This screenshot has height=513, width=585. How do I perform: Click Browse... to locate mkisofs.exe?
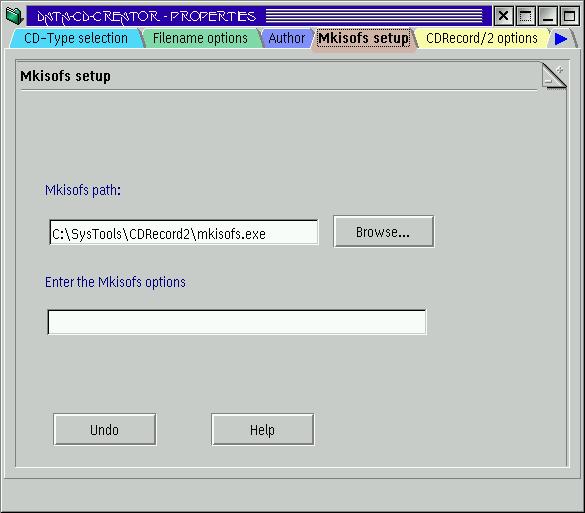coord(384,232)
